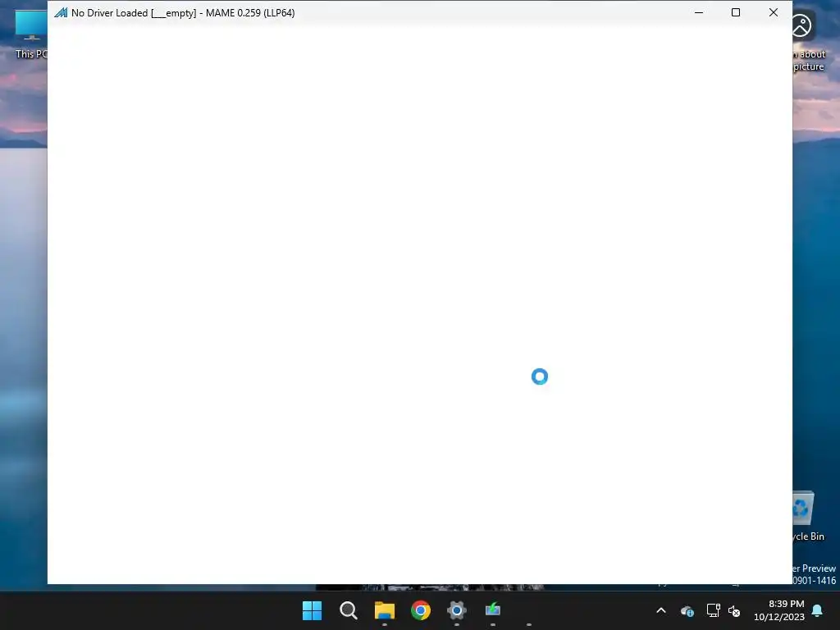The width and height of the screenshot is (840, 630).
Task: Open the clock showing 8:39 PM
Action: [779, 610]
